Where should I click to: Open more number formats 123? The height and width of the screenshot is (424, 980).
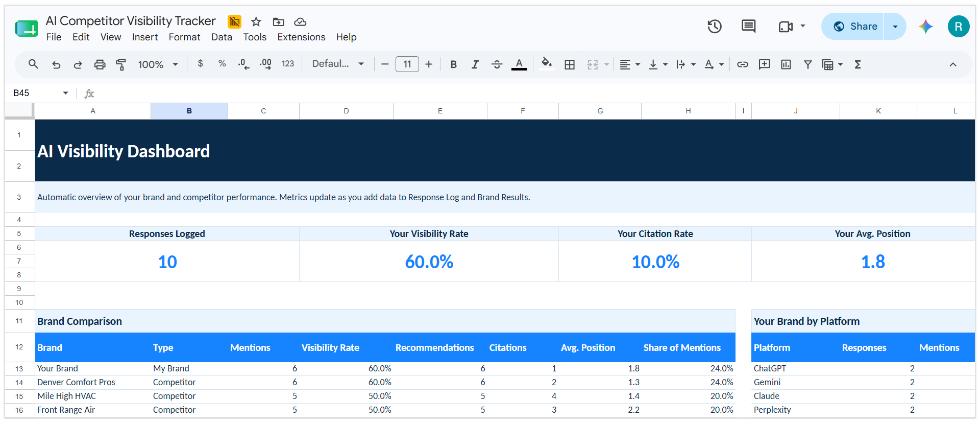[x=288, y=64]
